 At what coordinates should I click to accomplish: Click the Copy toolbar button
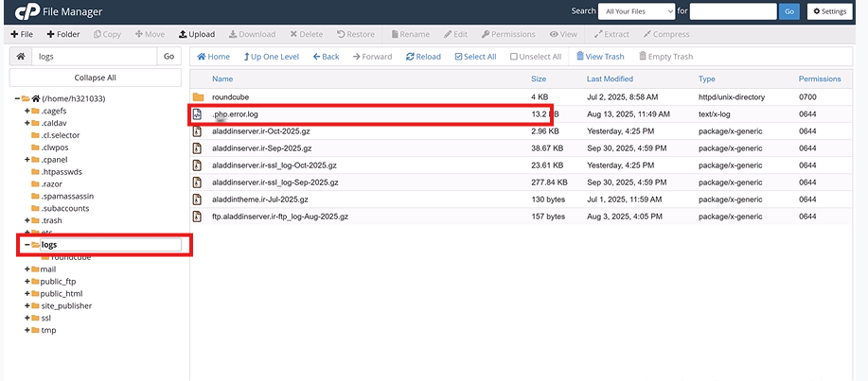click(x=107, y=34)
